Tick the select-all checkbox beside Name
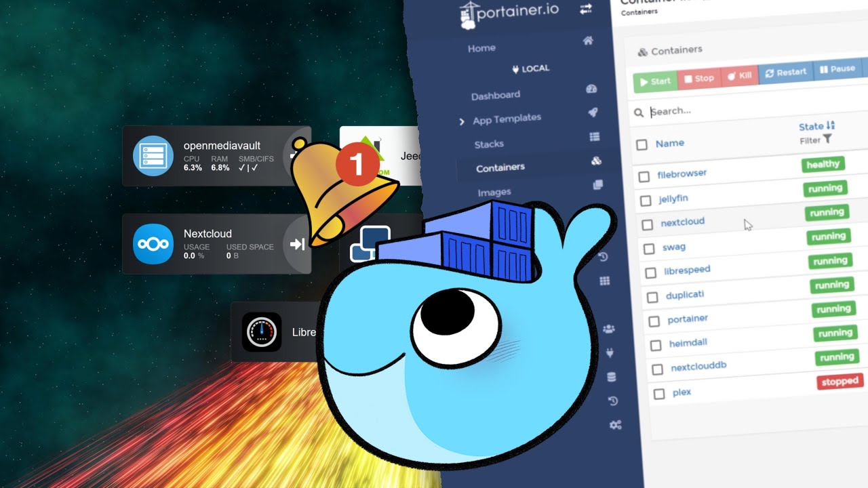 (642, 144)
